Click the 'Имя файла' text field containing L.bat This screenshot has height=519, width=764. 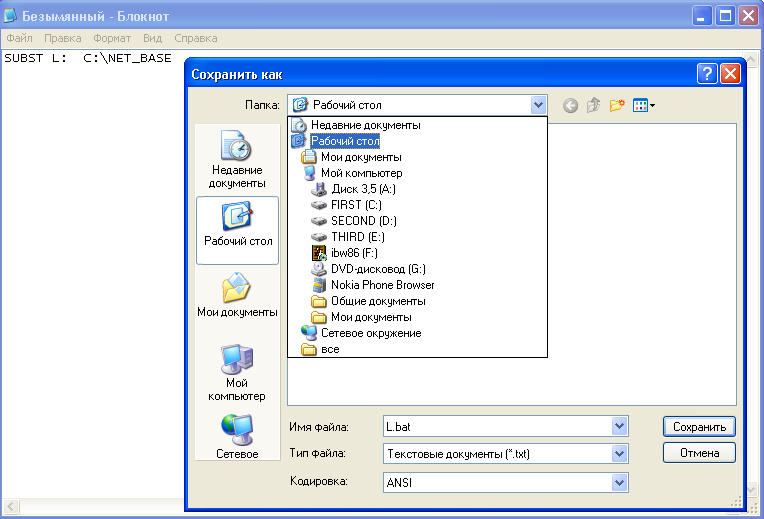pos(496,427)
